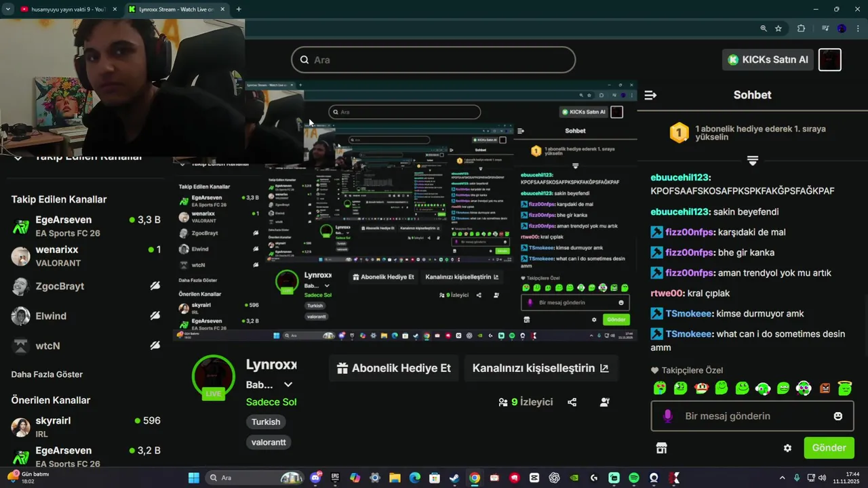The width and height of the screenshot is (868, 488).
Task: Click the Lynroxx LIVE avatar
Action: pos(214,376)
